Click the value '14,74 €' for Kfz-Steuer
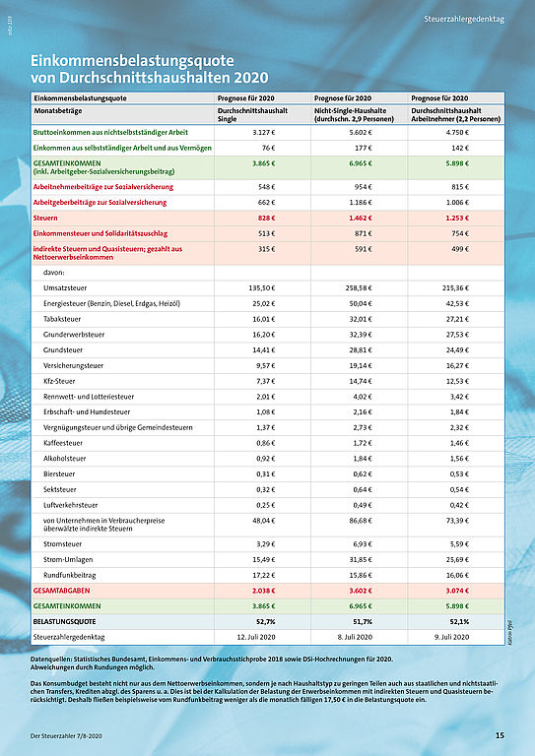 point(361,381)
